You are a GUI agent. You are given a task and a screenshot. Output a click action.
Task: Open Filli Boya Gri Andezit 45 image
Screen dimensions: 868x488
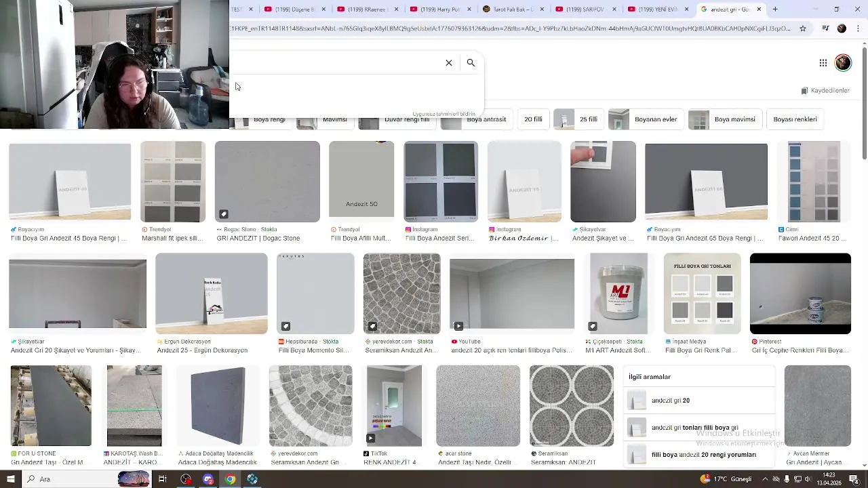(x=70, y=182)
